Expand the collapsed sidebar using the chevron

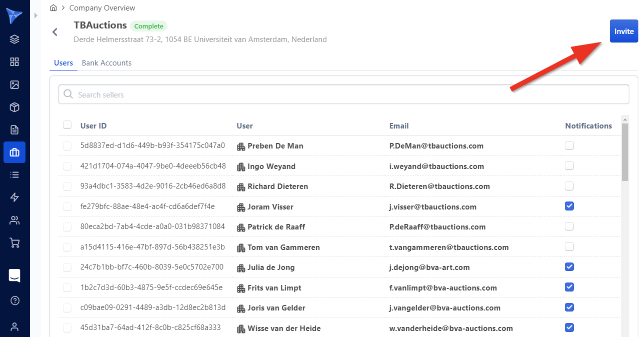pyautogui.click(x=35, y=15)
